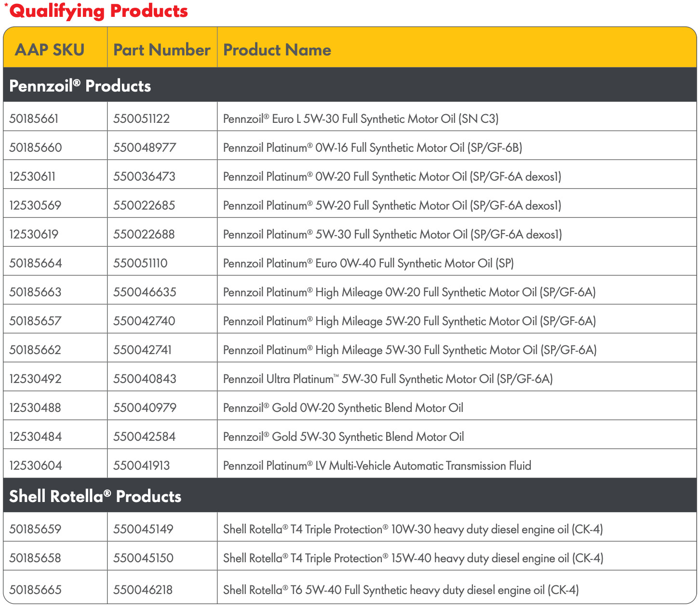Click the High Mileage 0W-20 product name

coord(410,292)
